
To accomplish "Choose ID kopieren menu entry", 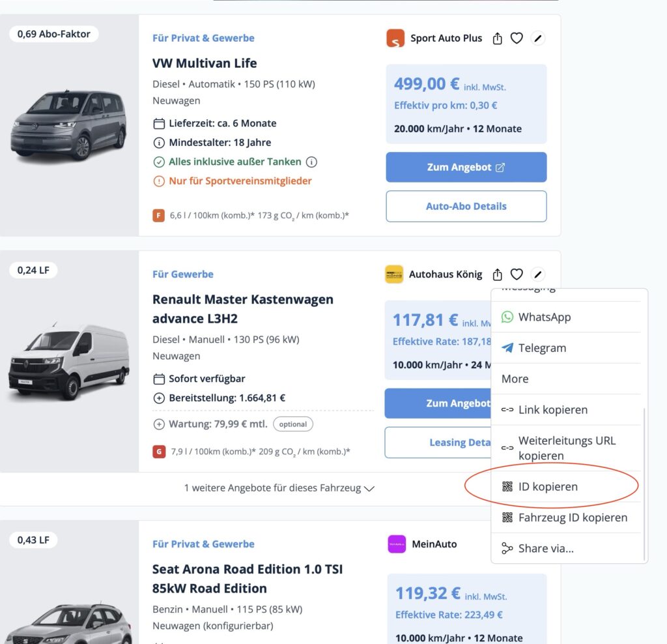I will pos(547,487).
